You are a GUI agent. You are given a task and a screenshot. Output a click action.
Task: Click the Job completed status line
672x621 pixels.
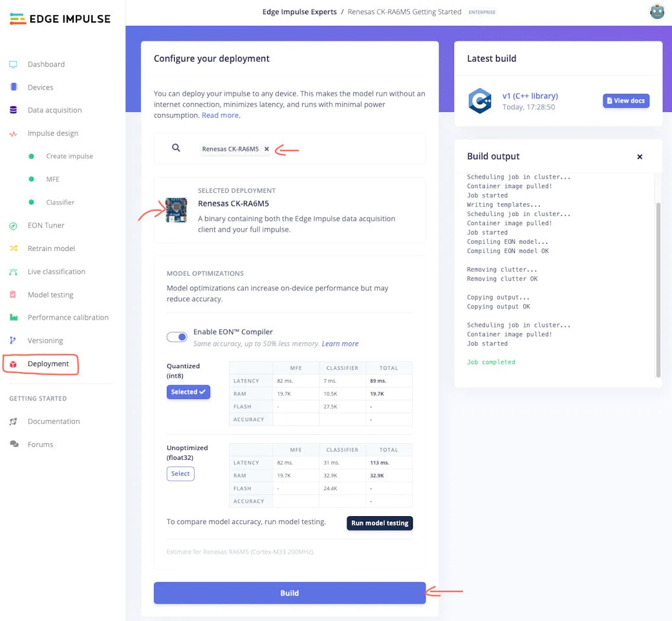point(491,362)
